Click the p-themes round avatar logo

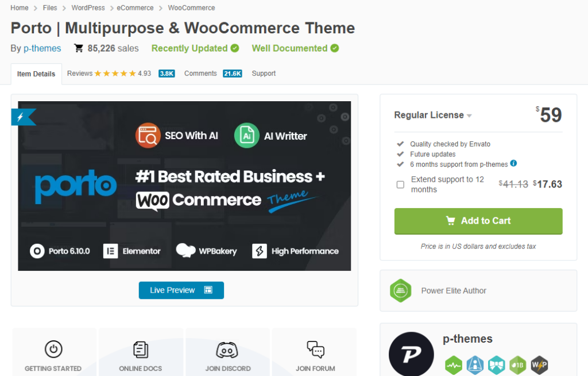pos(411,354)
